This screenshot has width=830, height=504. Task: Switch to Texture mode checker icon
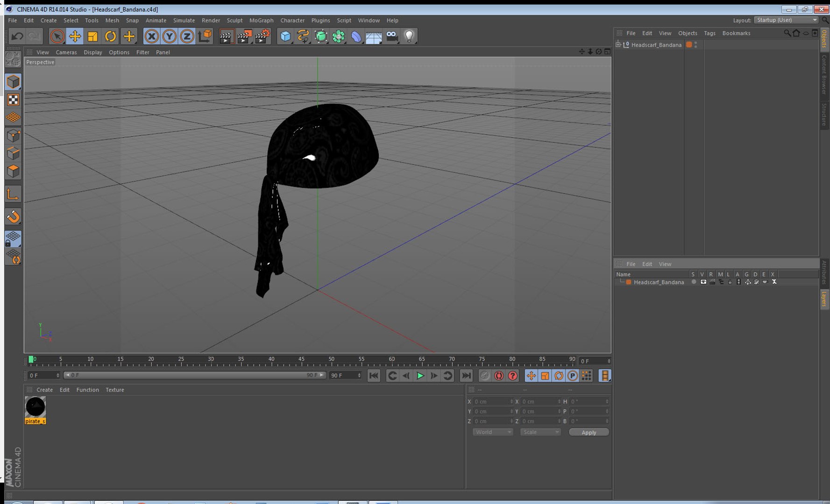point(13,99)
